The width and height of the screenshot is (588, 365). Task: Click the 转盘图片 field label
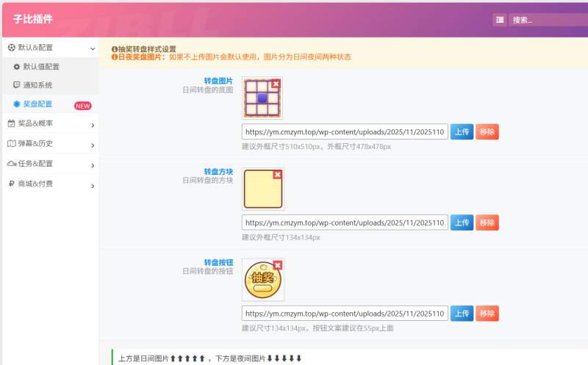[x=218, y=81]
